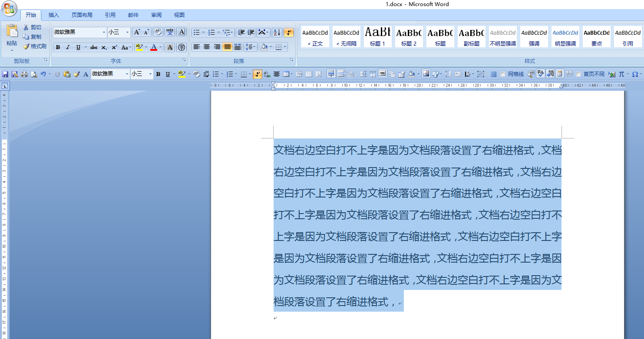Center text in ribbon paragraph group
Image resolution: width=644 pixels, height=339 pixels.
click(207, 47)
